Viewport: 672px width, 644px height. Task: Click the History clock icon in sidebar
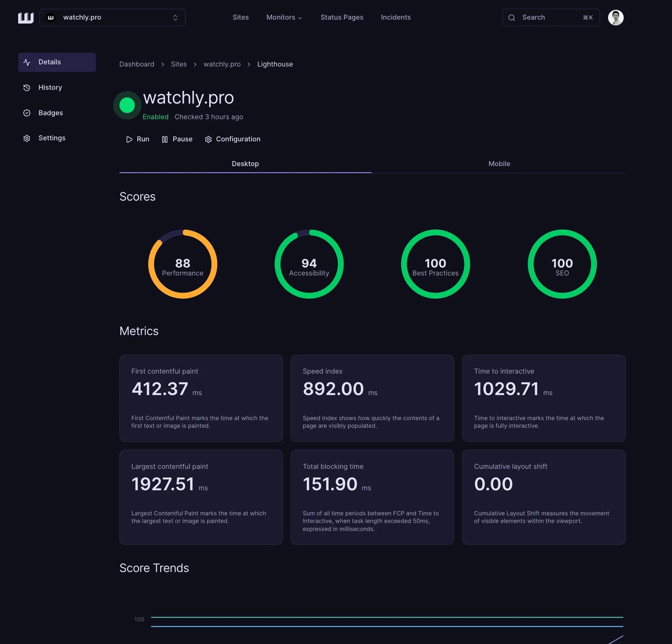tap(27, 88)
